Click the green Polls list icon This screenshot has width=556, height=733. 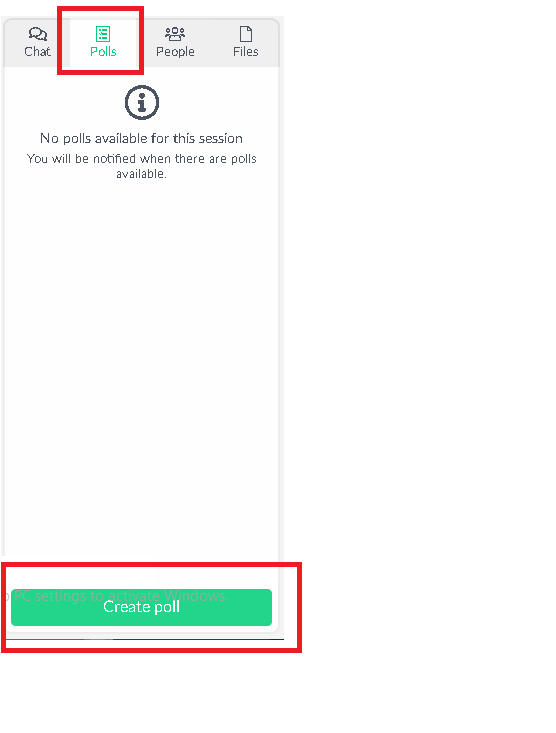click(103, 34)
